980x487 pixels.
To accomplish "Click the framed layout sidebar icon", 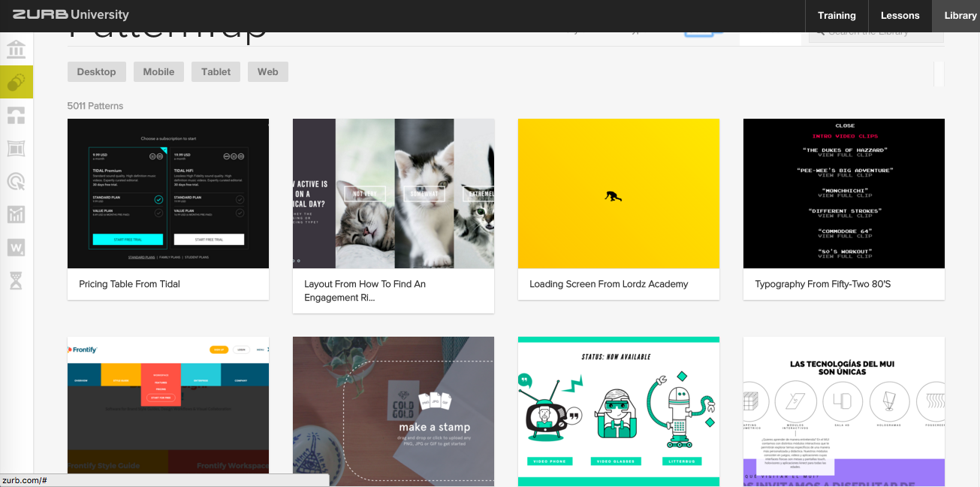I will 16,148.
